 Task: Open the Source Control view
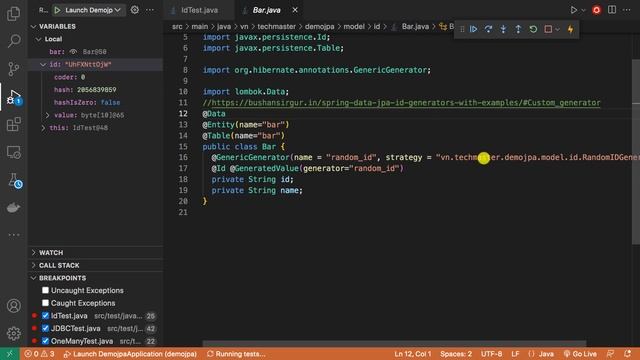pyautogui.click(x=13, y=69)
